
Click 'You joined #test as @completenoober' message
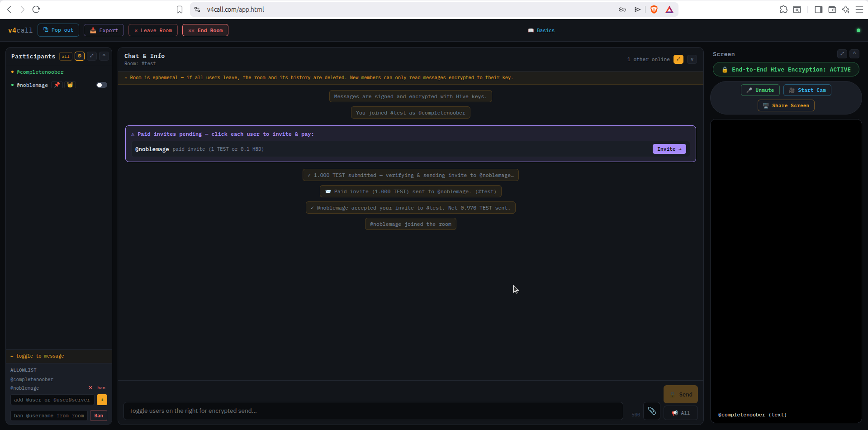[411, 113]
